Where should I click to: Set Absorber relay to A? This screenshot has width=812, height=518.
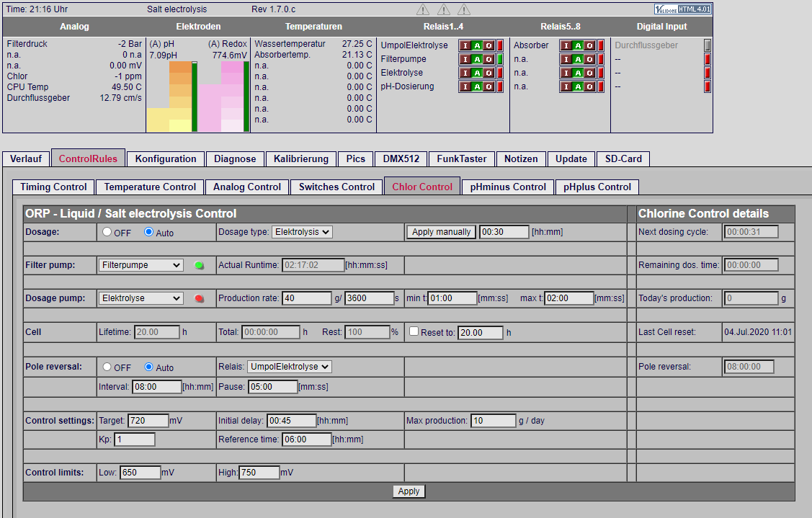[x=578, y=45]
